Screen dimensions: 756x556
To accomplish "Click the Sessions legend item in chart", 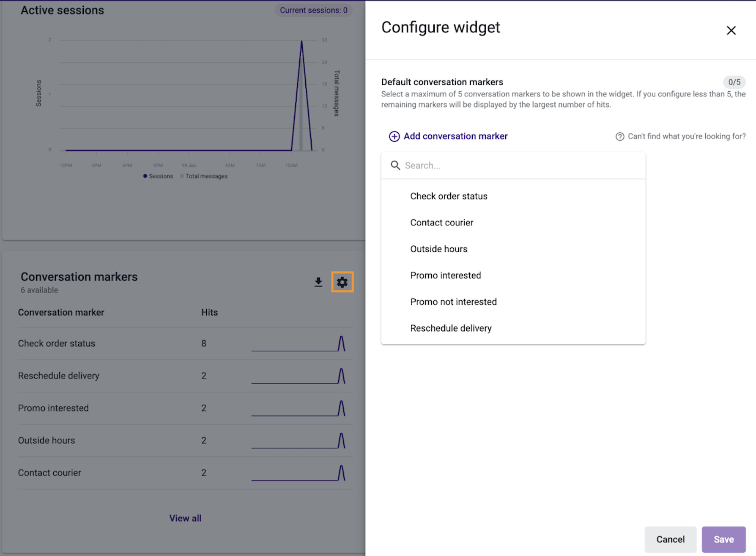I will tap(158, 176).
